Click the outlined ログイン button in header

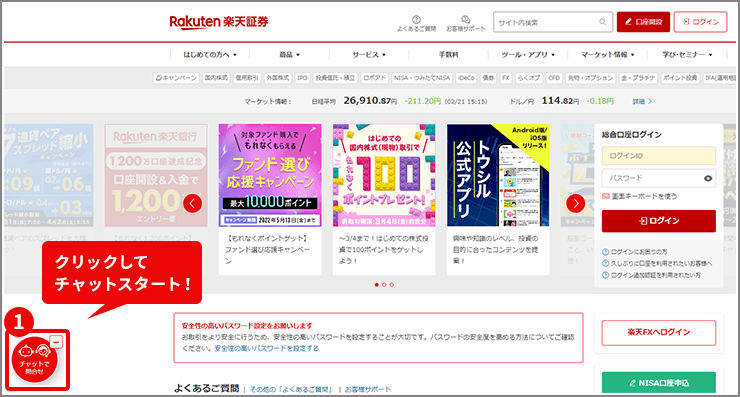(700, 22)
